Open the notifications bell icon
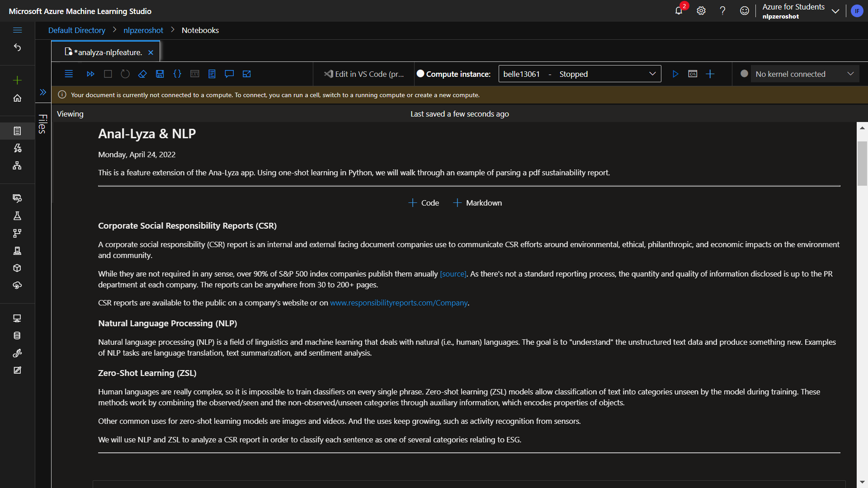 point(679,11)
